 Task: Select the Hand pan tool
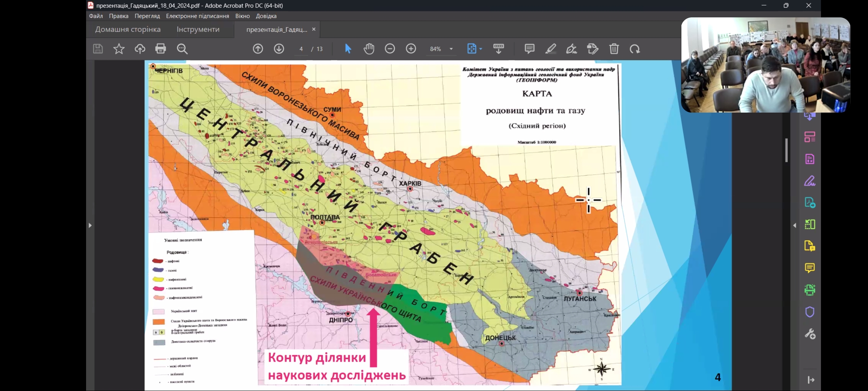point(369,49)
